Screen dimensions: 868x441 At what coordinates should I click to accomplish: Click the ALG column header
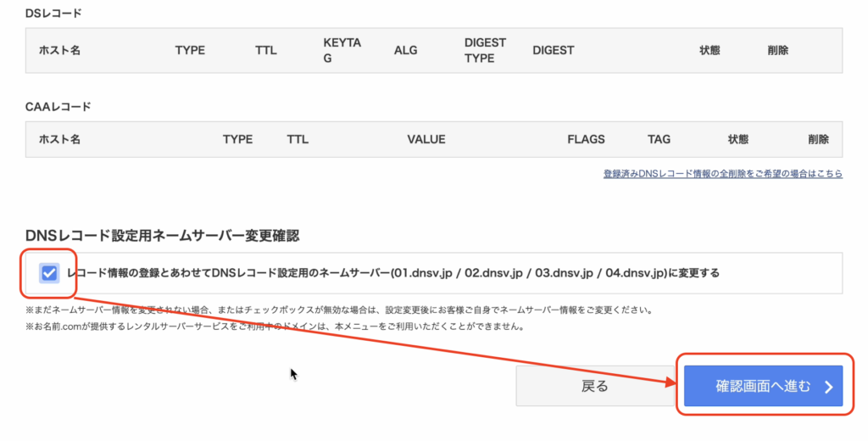tap(406, 50)
